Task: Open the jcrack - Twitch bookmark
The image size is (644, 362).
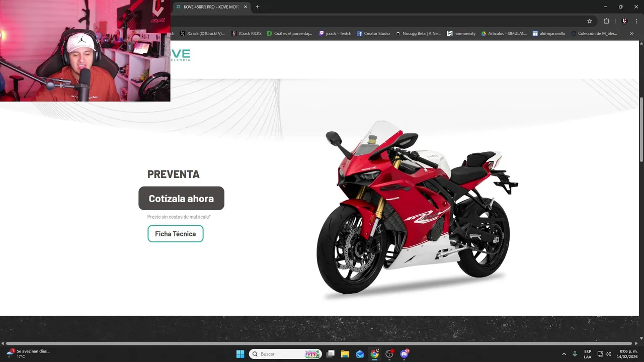Action: tap(335, 34)
